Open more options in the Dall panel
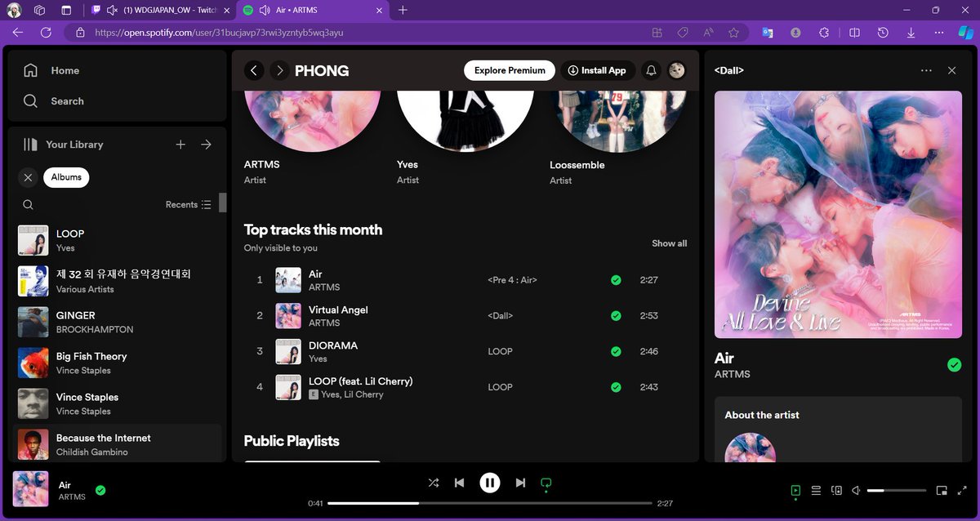980x521 pixels. pyautogui.click(x=926, y=70)
